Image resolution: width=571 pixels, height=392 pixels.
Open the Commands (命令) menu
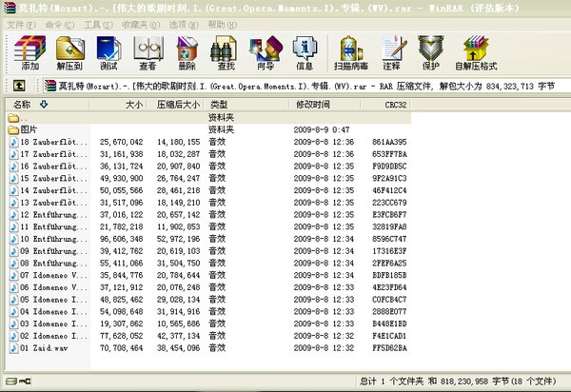60,25
